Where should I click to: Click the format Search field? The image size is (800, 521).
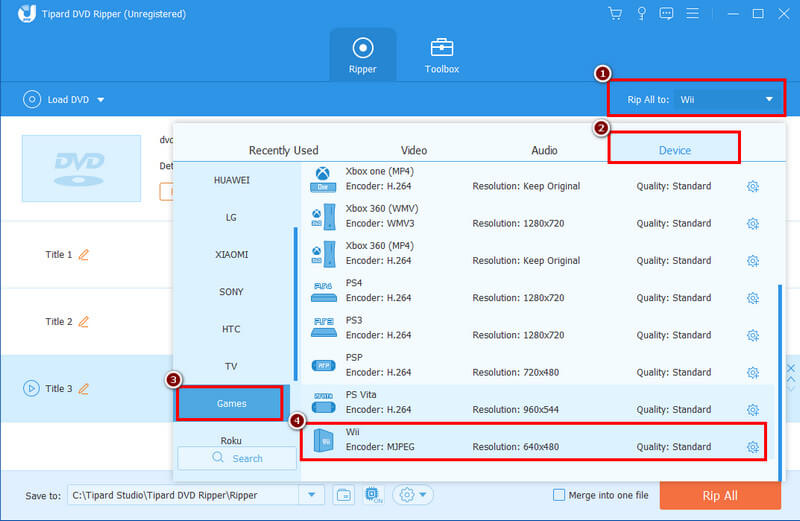click(x=237, y=458)
